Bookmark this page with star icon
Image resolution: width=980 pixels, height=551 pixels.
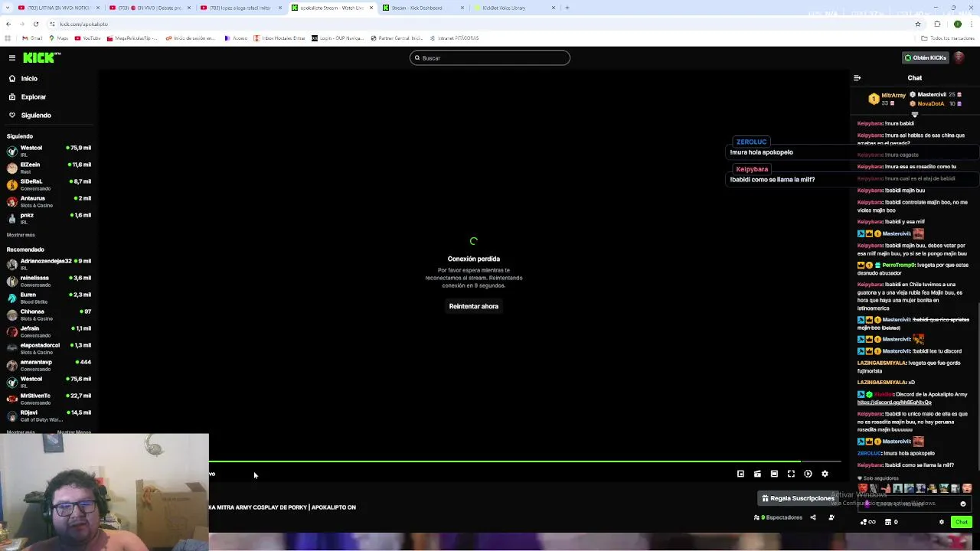[x=918, y=24]
